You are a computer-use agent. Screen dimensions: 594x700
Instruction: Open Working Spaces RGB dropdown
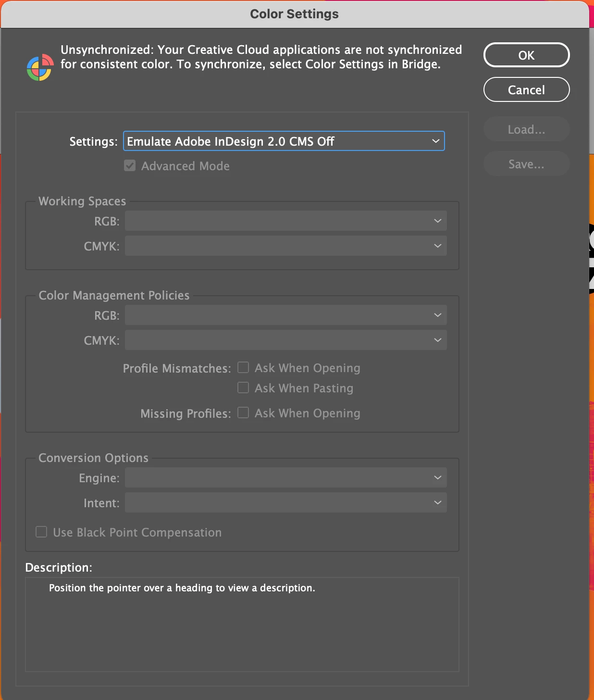286,221
